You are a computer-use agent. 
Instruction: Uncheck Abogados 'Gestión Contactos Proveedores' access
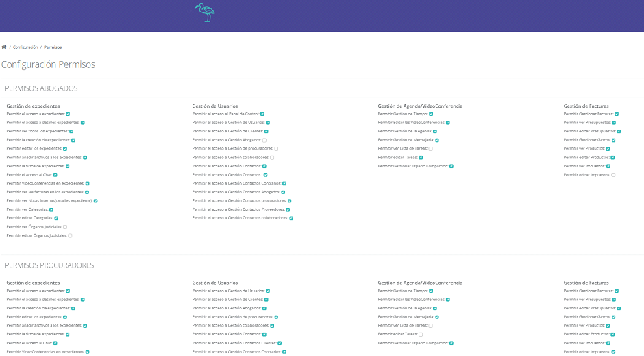click(288, 209)
